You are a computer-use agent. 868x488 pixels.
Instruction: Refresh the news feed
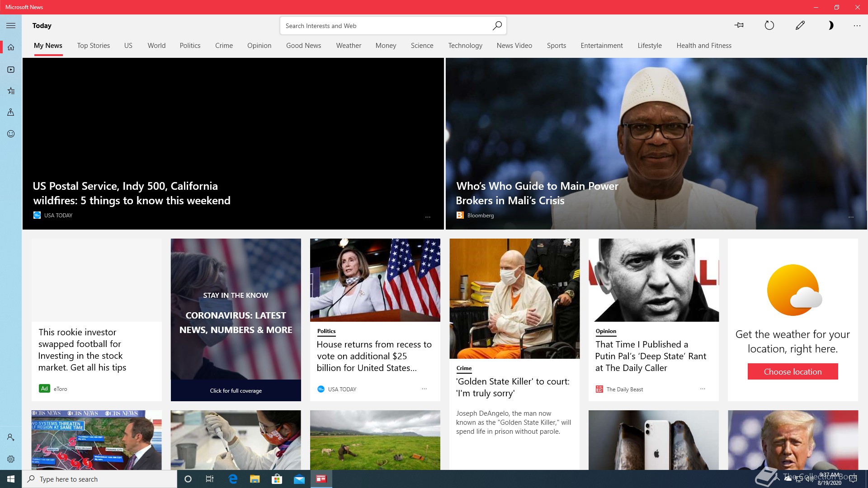coord(769,25)
